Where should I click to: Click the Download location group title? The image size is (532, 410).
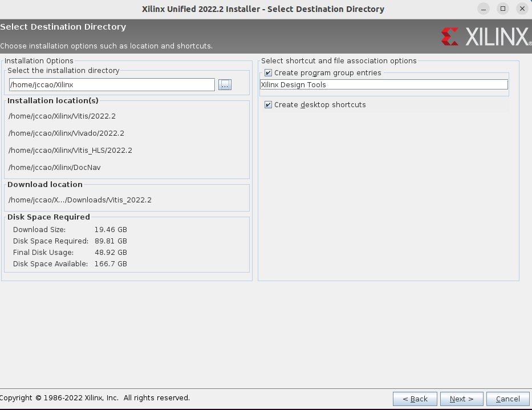coord(45,184)
